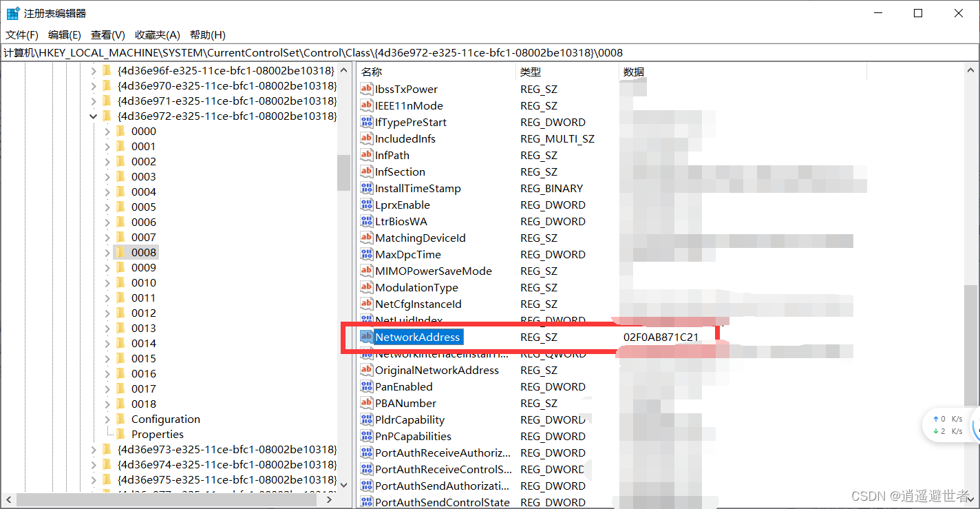The height and width of the screenshot is (509, 980).
Task: Click the values pane vertical scrollbar thumb
Action: pos(970,344)
